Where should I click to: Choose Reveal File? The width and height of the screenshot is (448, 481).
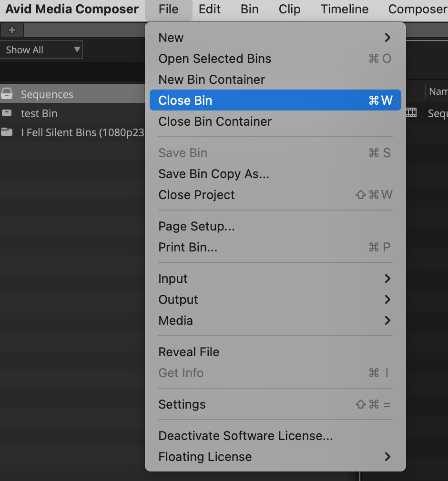coord(275,352)
